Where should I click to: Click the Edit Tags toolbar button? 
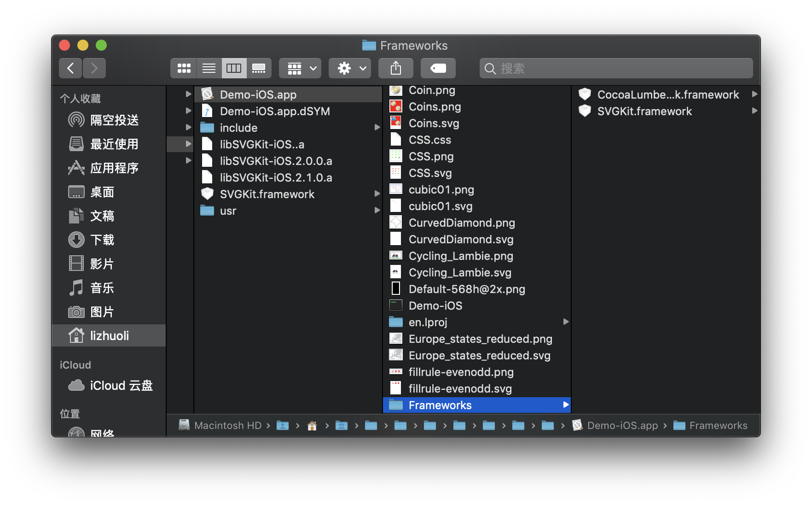point(438,68)
